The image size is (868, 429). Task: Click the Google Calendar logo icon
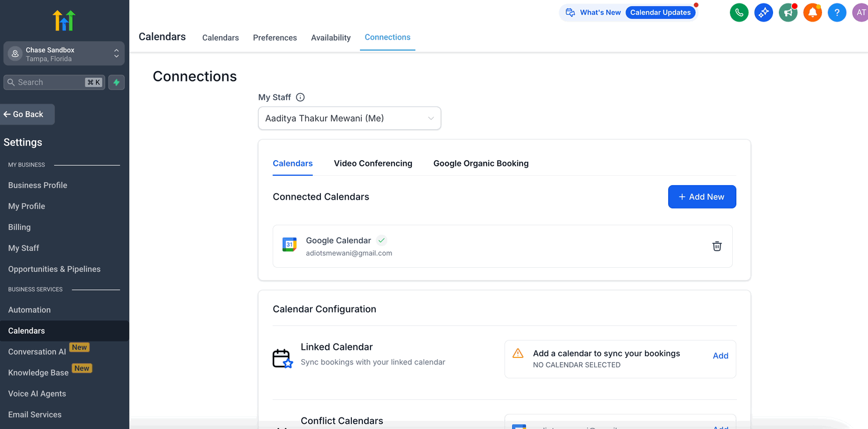[x=290, y=244]
